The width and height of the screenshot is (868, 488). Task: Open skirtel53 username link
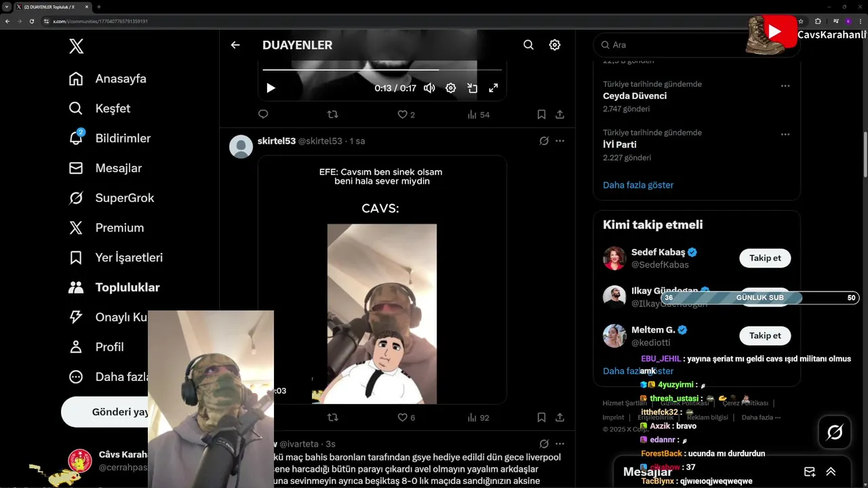click(277, 141)
